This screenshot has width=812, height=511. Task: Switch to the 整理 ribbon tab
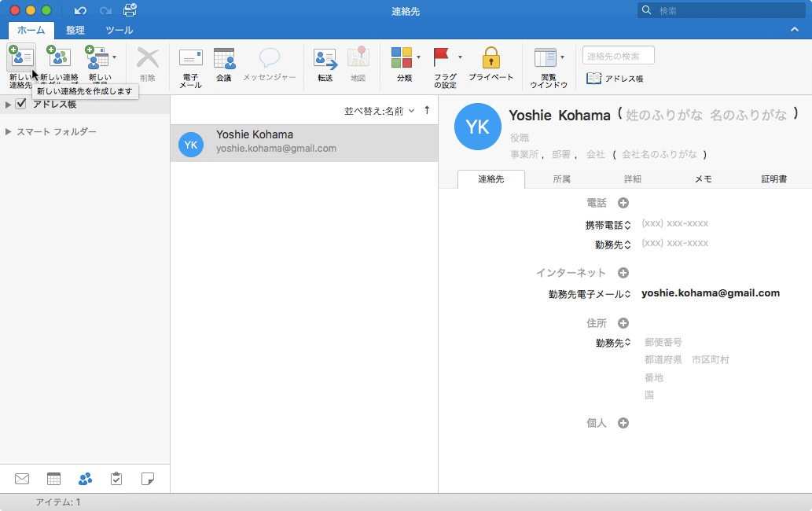75,30
